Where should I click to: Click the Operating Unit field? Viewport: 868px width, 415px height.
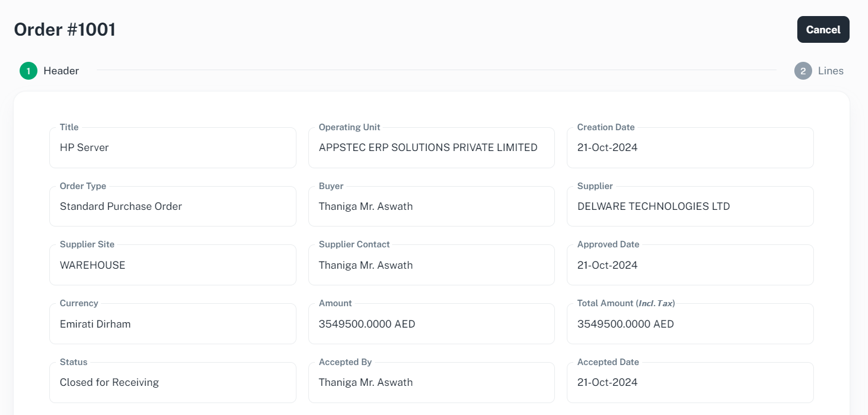click(431, 148)
